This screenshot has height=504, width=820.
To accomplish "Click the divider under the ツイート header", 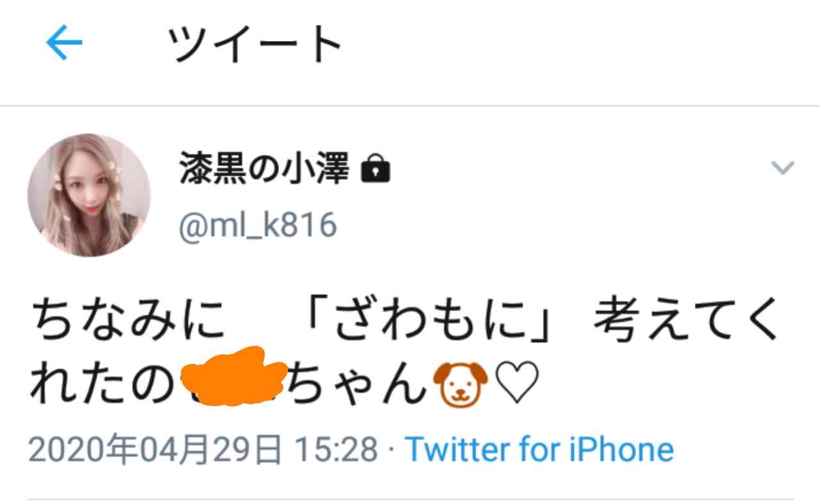I will click(410, 106).
